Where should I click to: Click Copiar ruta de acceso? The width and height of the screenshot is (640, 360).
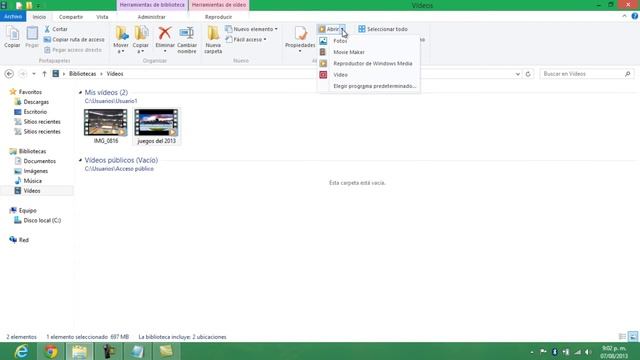(x=74, y=40)
